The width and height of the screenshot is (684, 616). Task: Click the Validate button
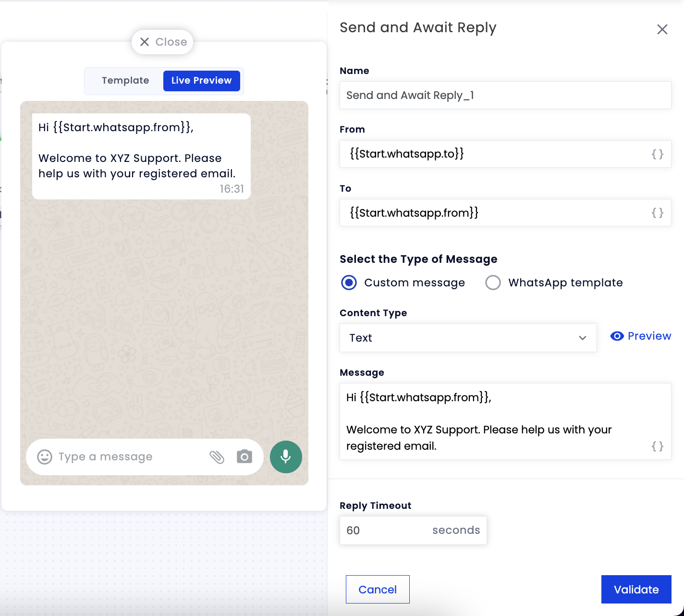click(x=636, y=589)
